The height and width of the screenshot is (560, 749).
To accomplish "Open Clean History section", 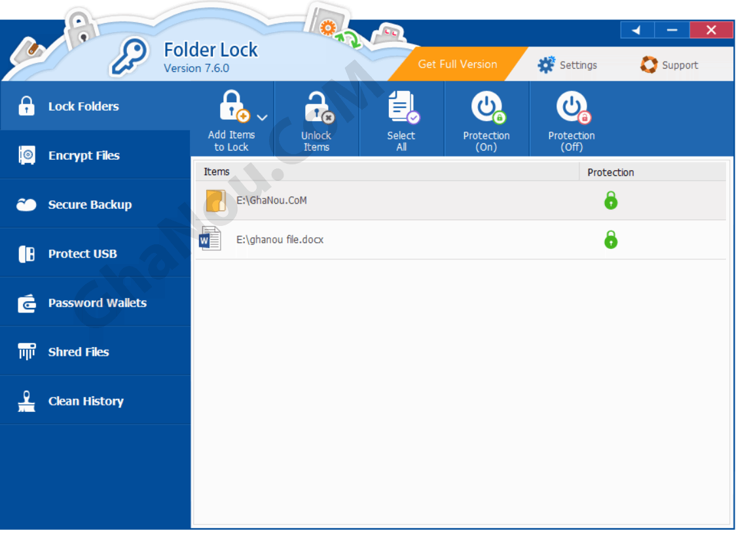I will (96, 401).
